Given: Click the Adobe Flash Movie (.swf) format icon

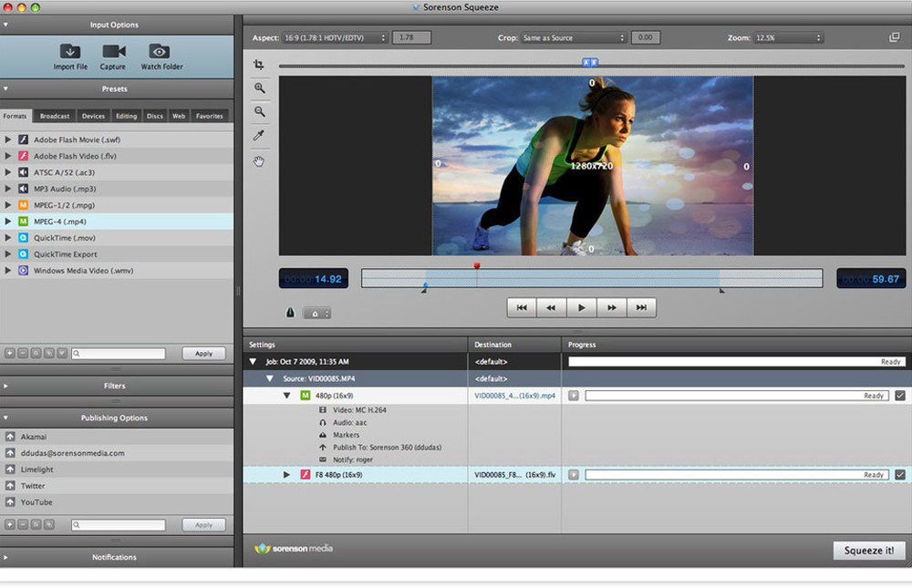Looking at the screenshot, I should [x=24, y=139].
